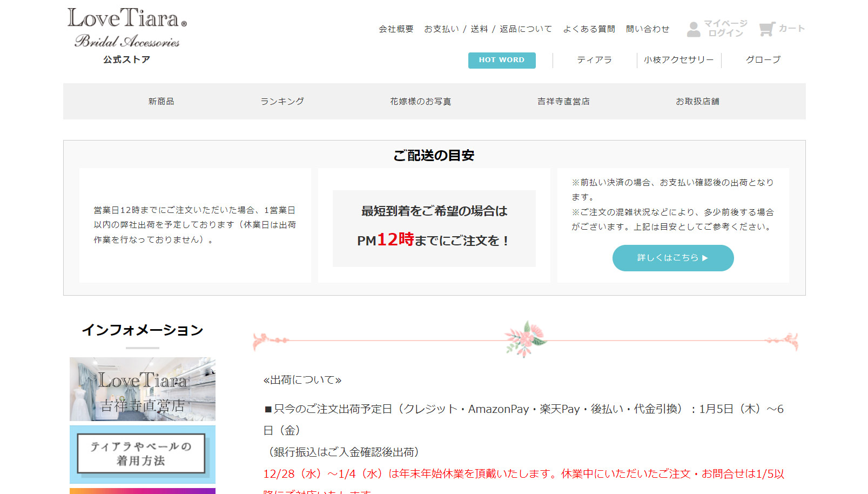Select the ランキング menu item

tap(282, 101)
